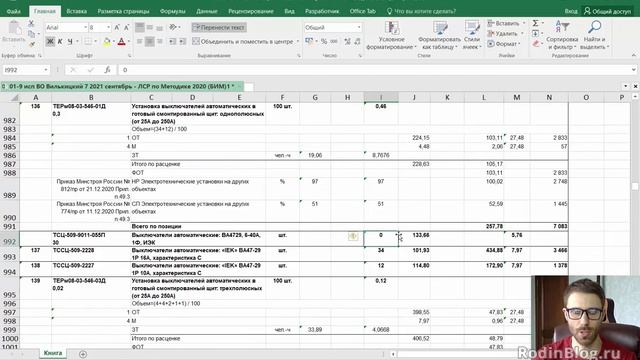Open Условное форматирование menu
The width and height of the screenshot is (640, 360).
tap(391, 36)
